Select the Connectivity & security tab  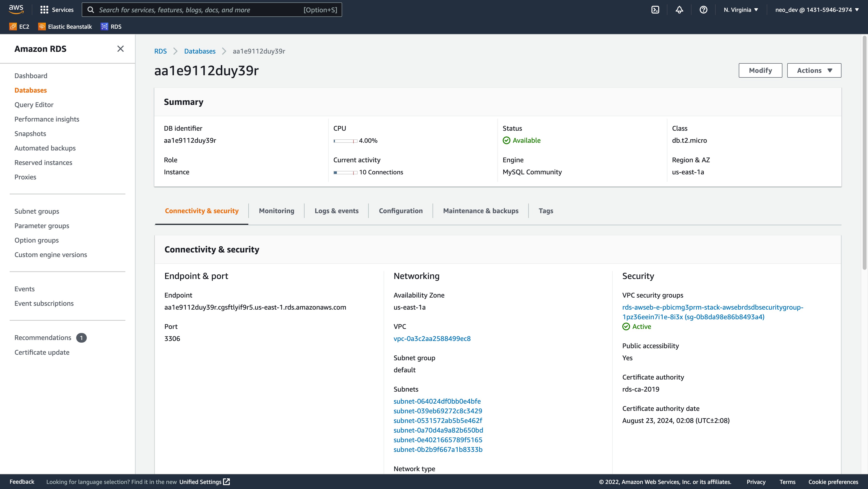click(x=202, y=211)
